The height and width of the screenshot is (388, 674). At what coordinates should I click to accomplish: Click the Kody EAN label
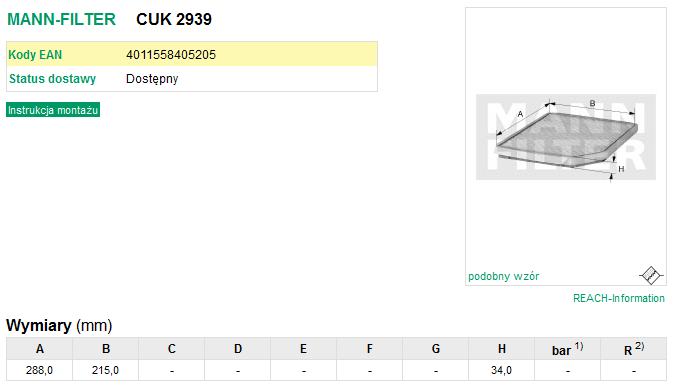pyautogui.click(x=35, y=55)
